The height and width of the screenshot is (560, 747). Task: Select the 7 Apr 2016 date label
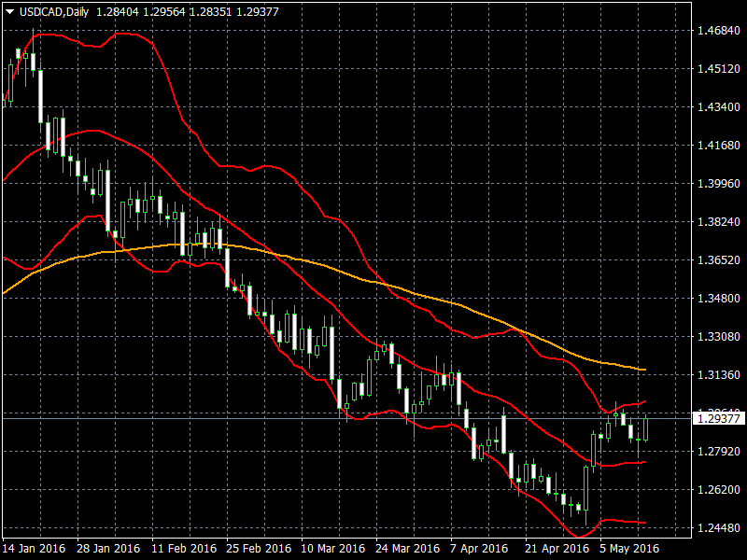tap(479, 549)
